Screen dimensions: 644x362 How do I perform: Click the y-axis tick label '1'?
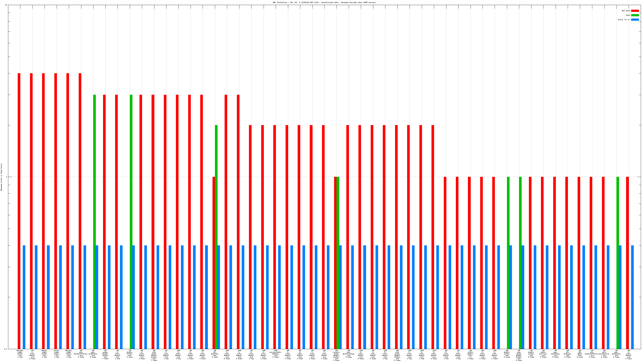click(6, 177)
